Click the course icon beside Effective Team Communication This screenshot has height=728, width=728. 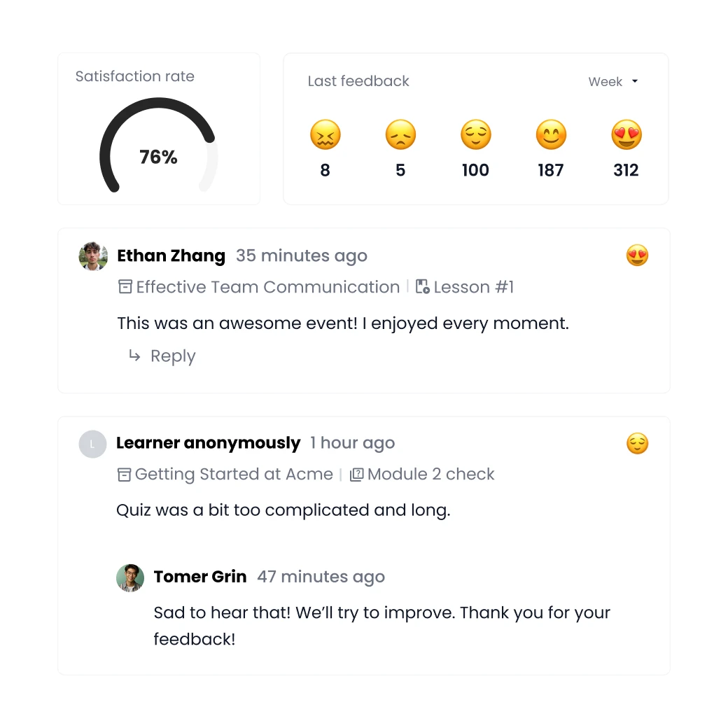tap(125, 287)
